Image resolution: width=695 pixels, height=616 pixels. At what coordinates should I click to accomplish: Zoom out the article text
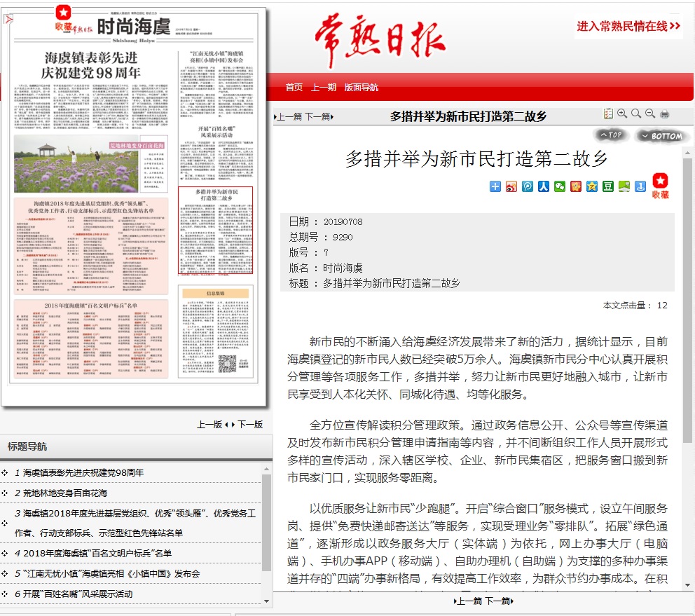pyautogui.click(x=650, y=114)
